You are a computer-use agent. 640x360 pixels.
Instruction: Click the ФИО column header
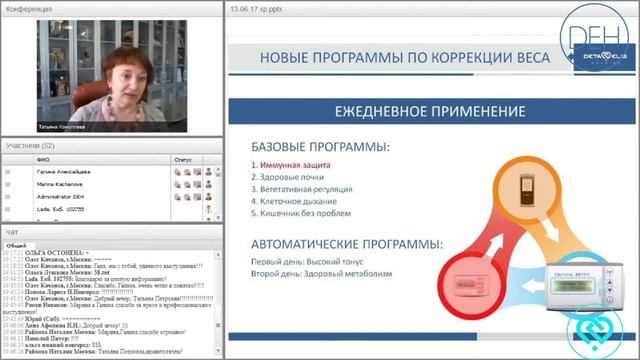[102, 160]
